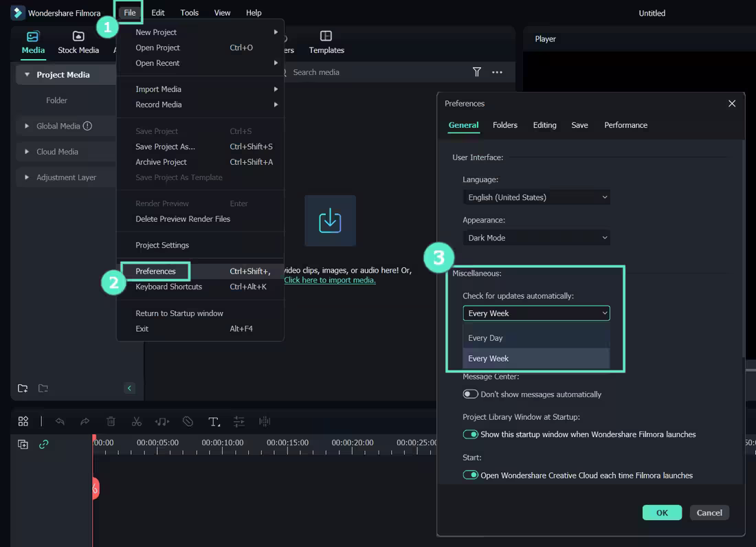Choose Return to Startup window

200,313
